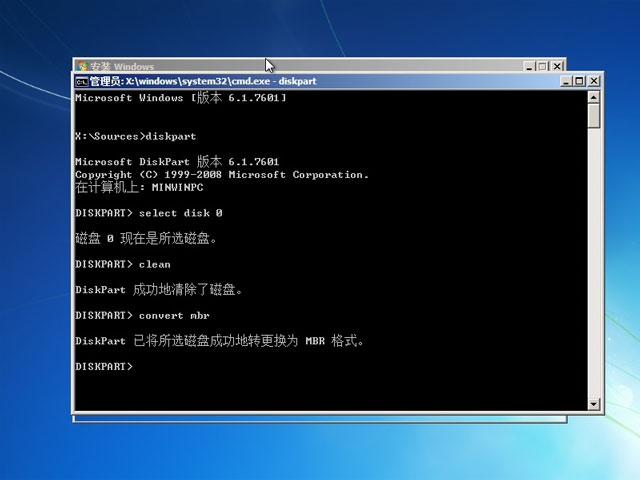
Task: Click the Windows Setup icon in the background window
Action: 82,66
